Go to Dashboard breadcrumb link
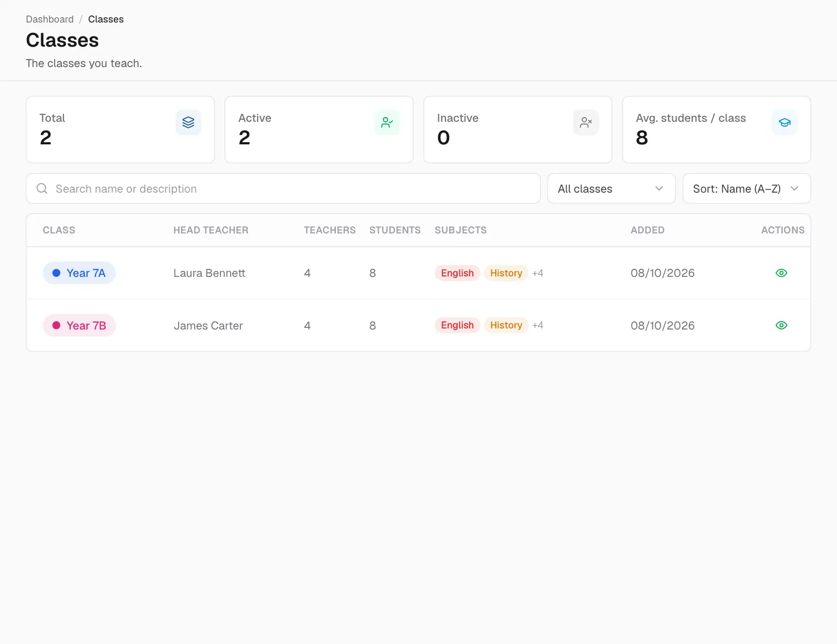837x644 pixels. pos(50,19)
